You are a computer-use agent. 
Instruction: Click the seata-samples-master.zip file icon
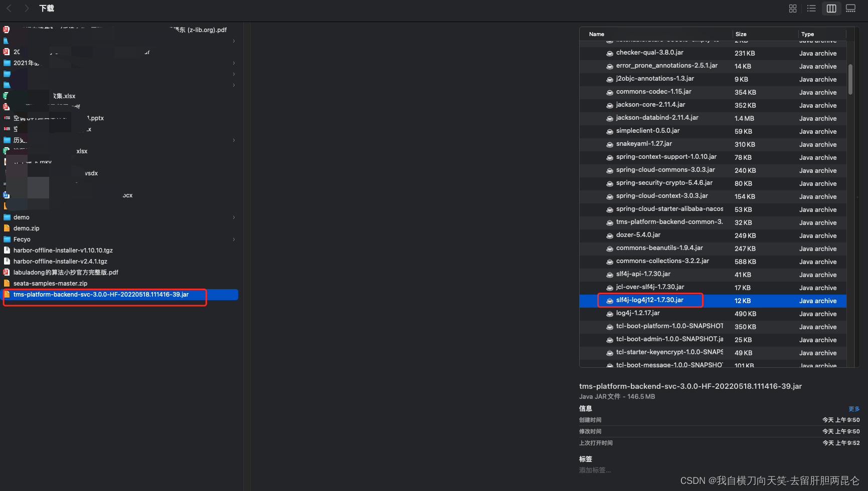(7, 284)
